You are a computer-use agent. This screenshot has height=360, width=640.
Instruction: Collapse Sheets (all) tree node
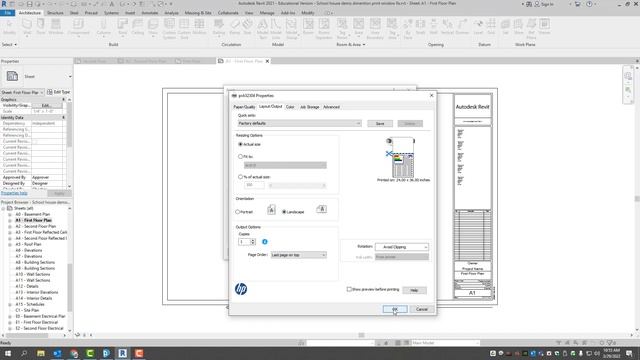point(3,208)
